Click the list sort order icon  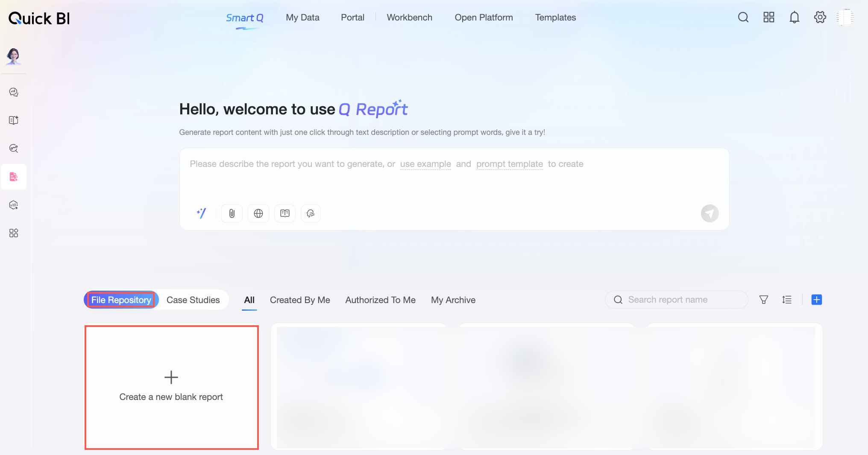[787, 300]
